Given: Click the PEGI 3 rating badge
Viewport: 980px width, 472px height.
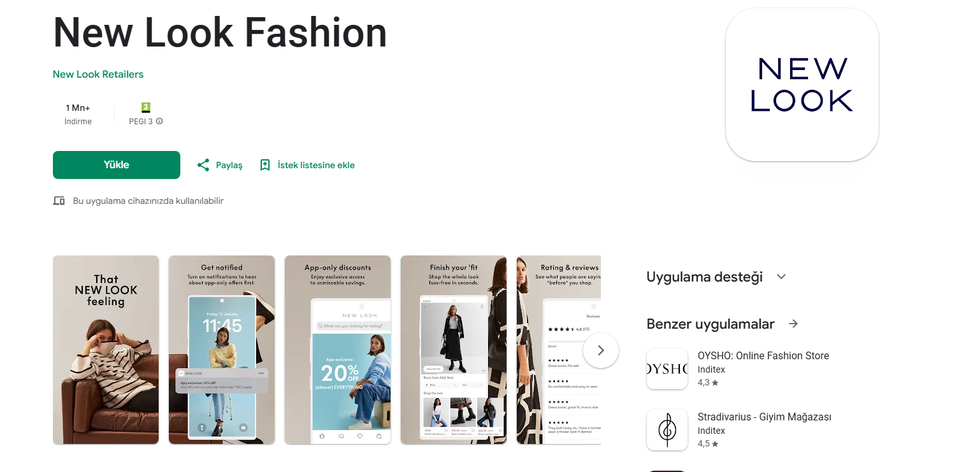Looking at the screenshot, I should [146, 108].
